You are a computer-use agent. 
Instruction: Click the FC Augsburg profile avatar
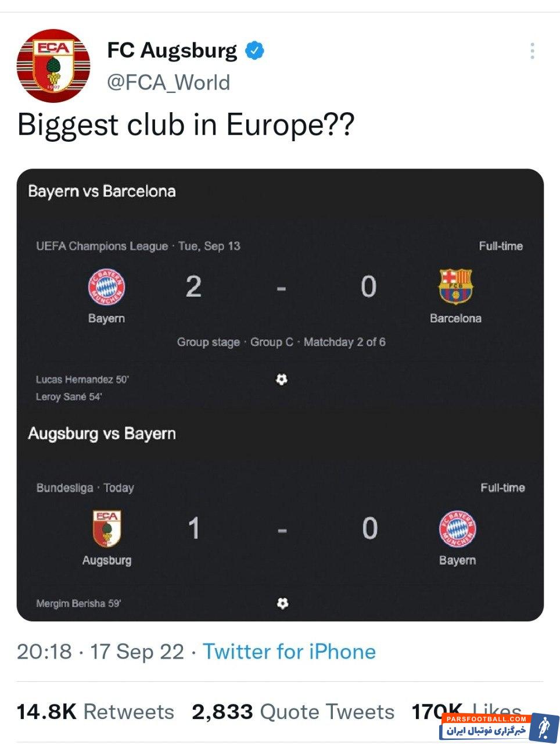tap(53, 66)
